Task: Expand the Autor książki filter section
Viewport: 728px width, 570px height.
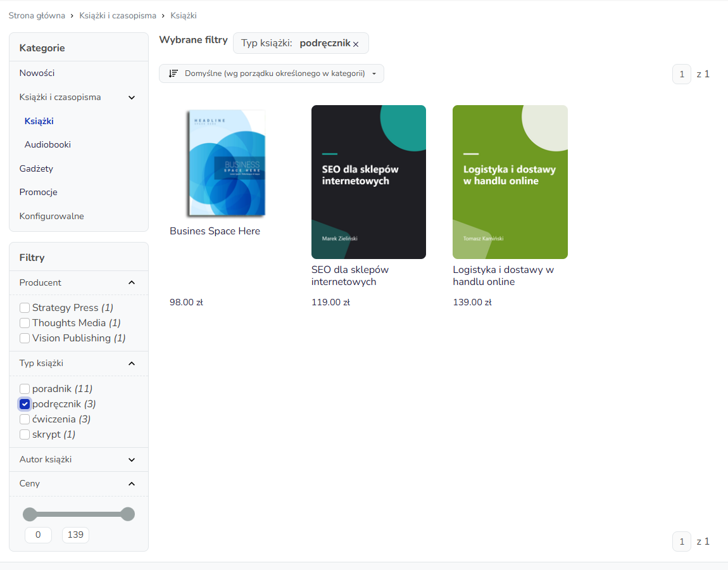Action: tap(132, 460)
